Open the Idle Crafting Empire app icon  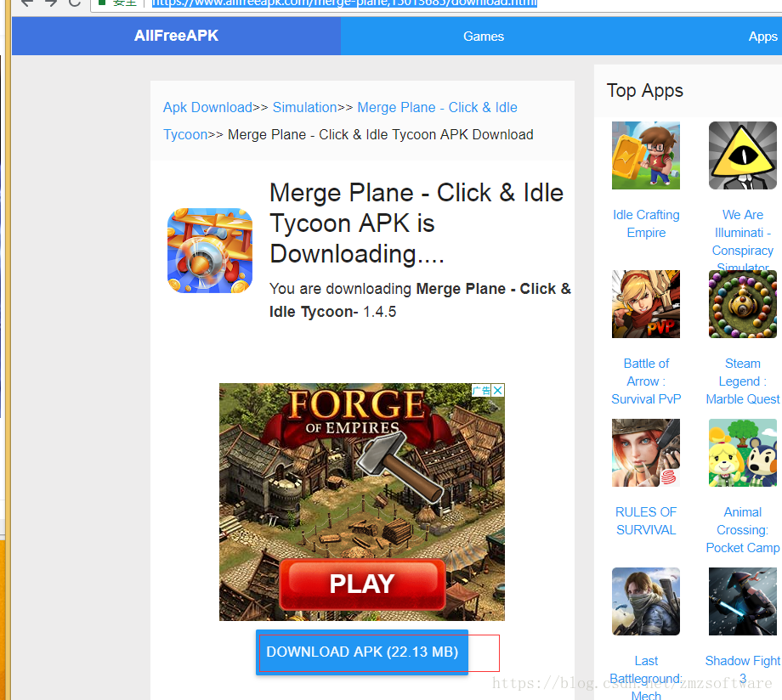coord(646,155)
